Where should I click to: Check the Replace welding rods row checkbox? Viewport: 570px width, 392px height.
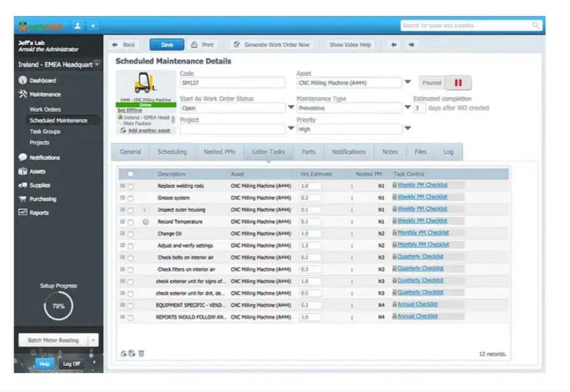pyautogui.click(x=130, y=187)
